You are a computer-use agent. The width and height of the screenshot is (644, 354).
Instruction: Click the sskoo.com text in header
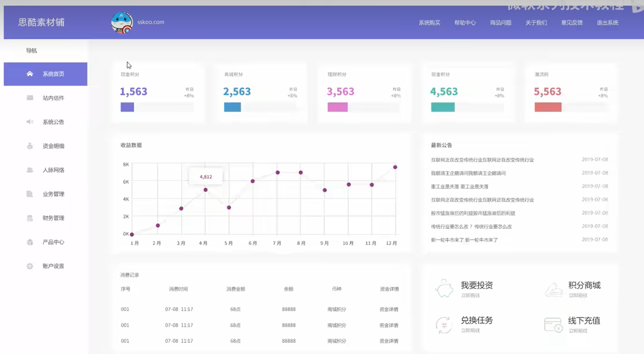click(151, 22)
